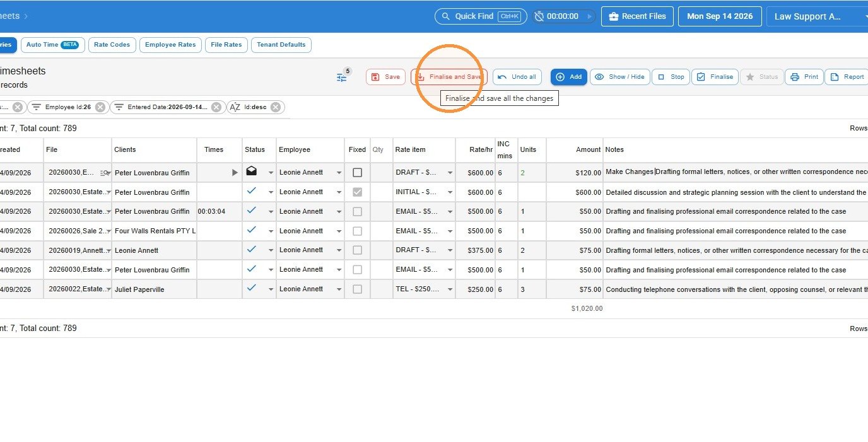Sort by the Rate item column header
The width and height of the screenshot is (868, 442).
pos(410,149)
